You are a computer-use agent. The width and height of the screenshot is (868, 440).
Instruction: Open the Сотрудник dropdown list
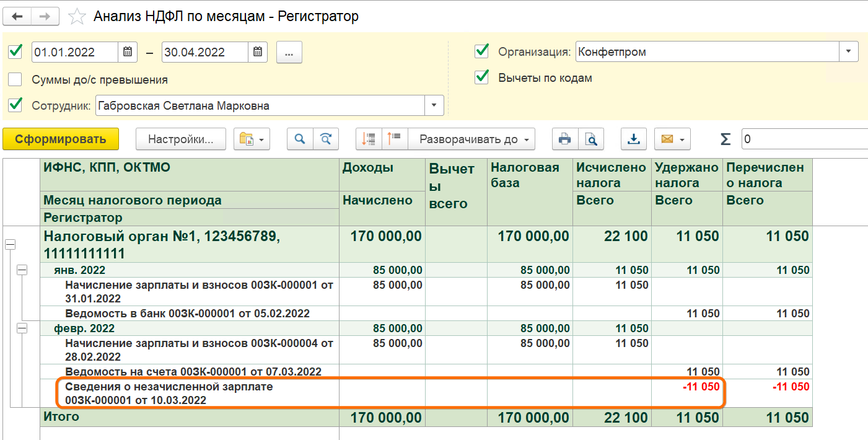pyautogui.click(x=434, y=105)
